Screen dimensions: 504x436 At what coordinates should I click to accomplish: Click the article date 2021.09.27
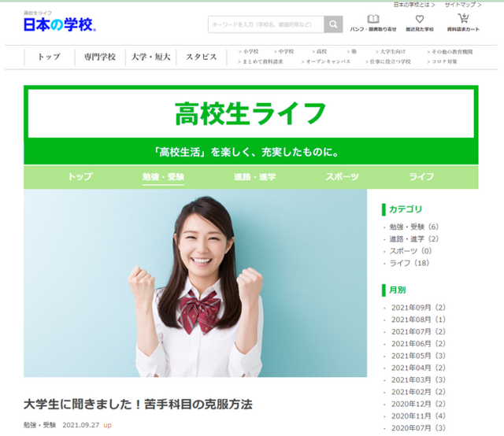pyautogui.click(x=81, y=425)
